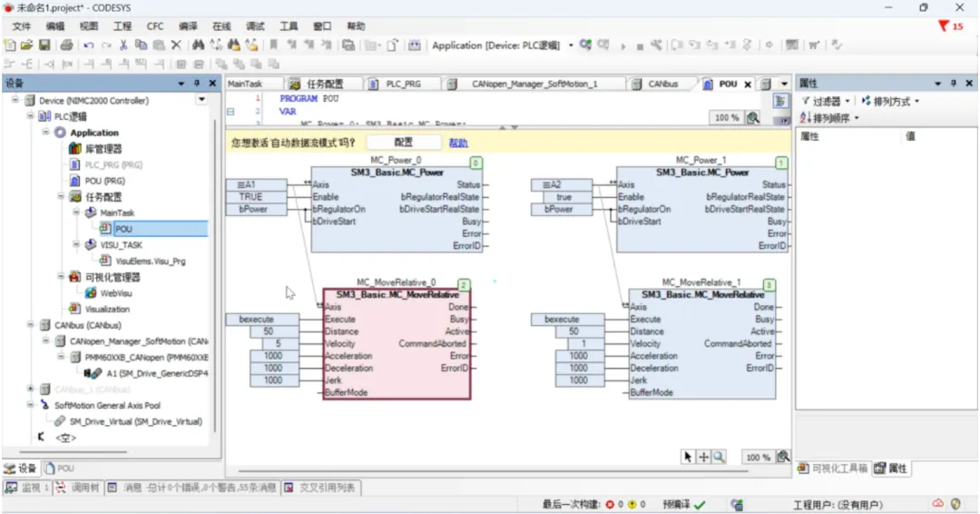Pin the 设备 panel with the pushpin
This screenshot has width=980, height=514.
[197, 84]
